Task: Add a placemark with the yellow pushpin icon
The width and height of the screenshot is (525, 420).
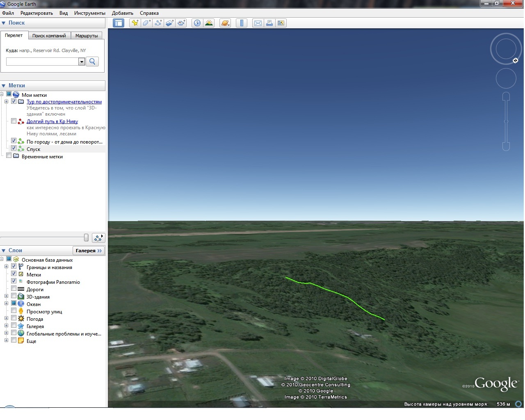Action: (x=135, y=23)
